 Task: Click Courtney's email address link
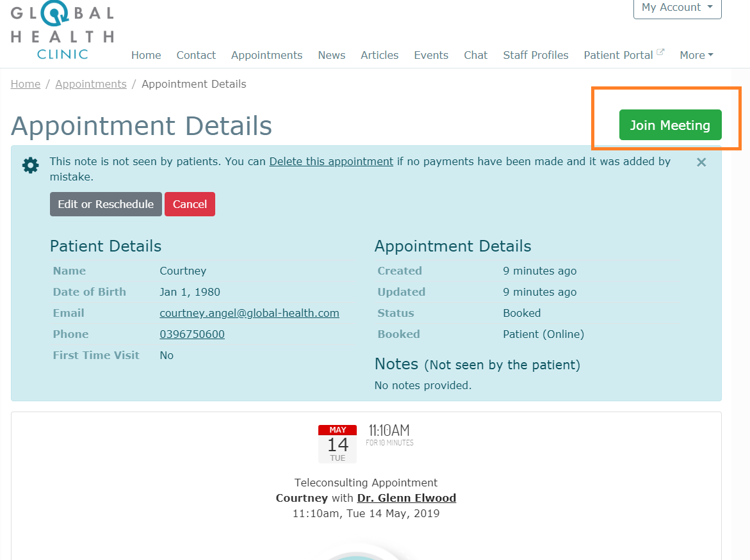tap(249, 313)
